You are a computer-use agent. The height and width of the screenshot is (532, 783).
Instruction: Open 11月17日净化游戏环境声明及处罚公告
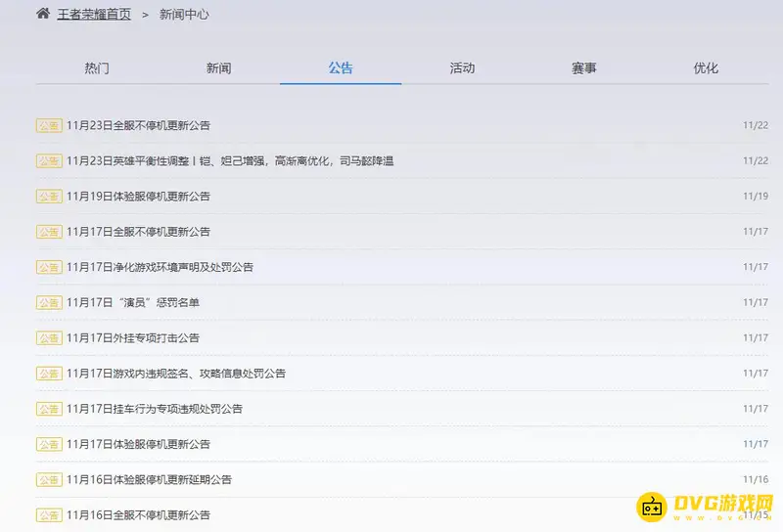coord(160,267)
